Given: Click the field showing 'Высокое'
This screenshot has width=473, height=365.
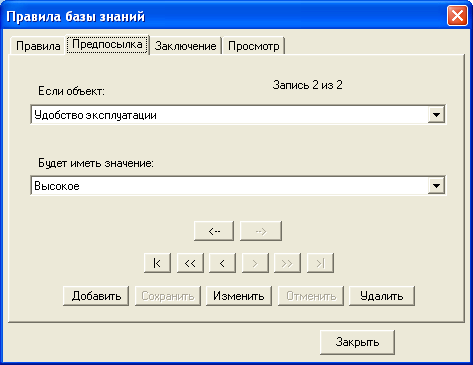Looking at the screenshot, I should [x=238, y=186].
